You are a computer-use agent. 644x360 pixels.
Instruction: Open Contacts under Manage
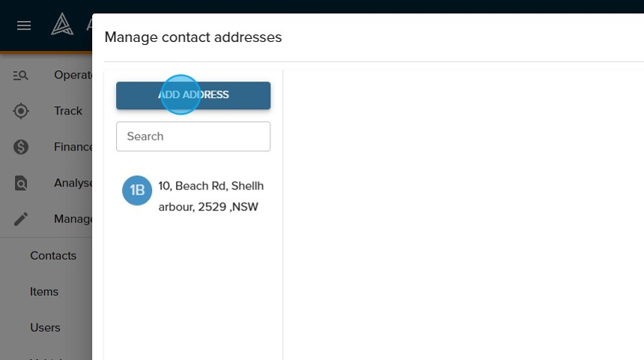pos(53,255)
